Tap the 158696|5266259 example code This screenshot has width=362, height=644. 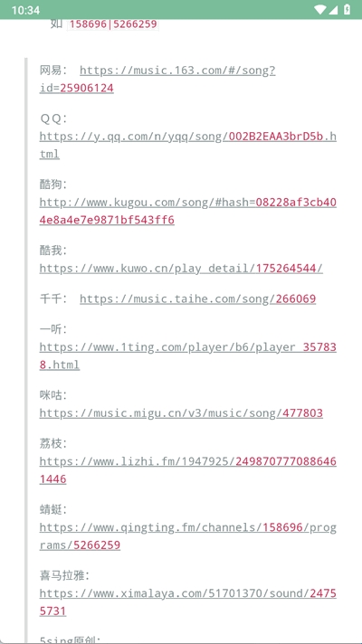pyautogui.click(x=113, y=24)
